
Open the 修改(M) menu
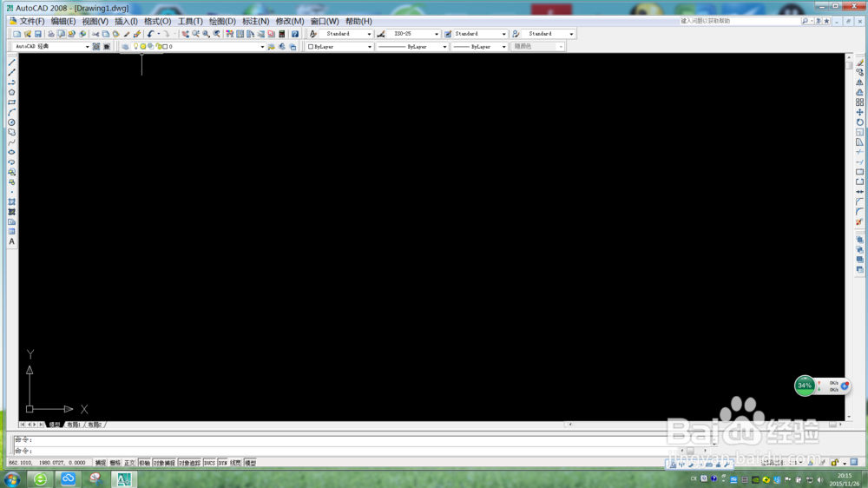tap(290, 21)
